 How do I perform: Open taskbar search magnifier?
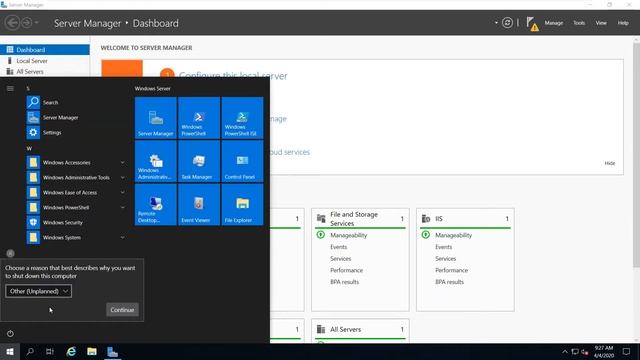(x=30, y=351)
